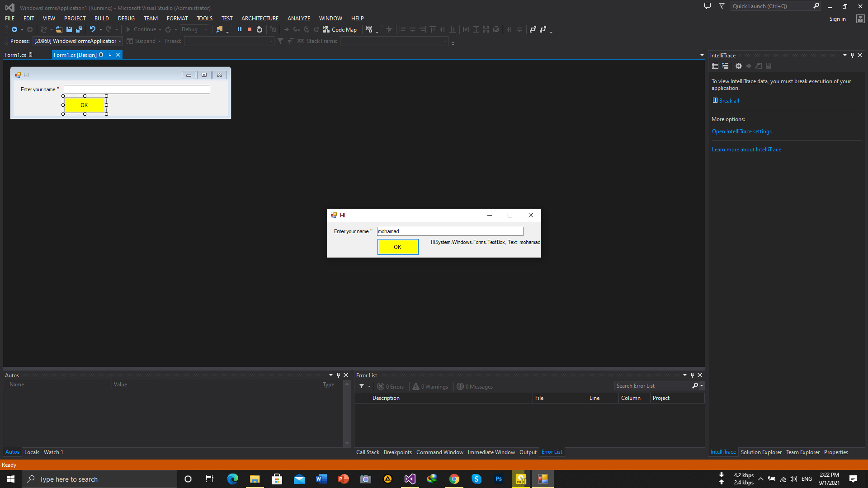Switch to Locals tab
Image resolution: width=868 pixels, height=488 pixels.
pyautogui.click(x=32, y=452)
